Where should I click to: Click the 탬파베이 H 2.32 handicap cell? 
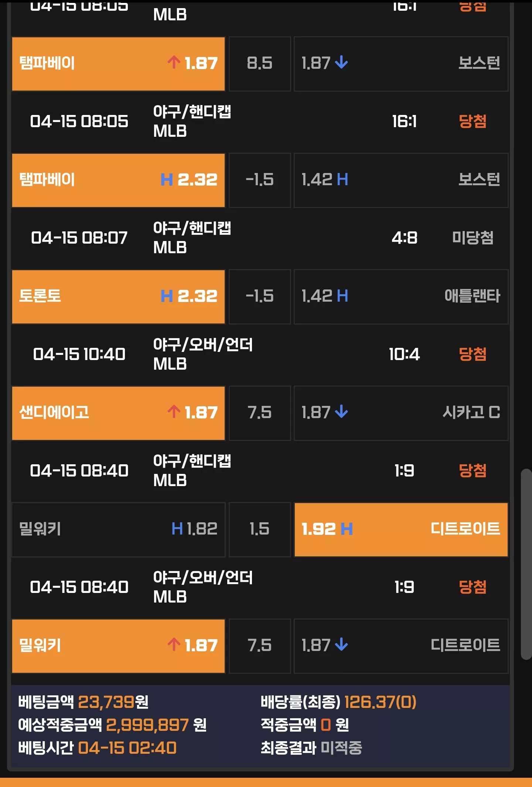point(118,180)
